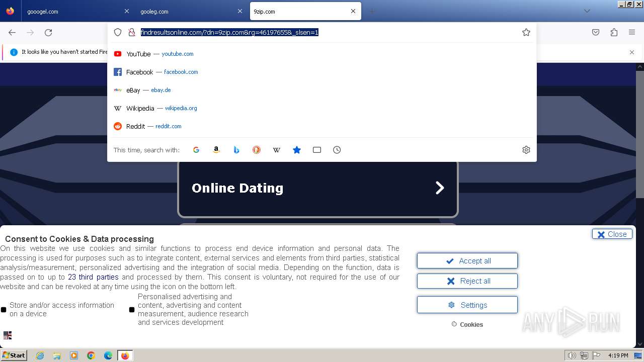This screenshot has height=362, width=644.
Task: Click the Online Dating chevron arrow
Action: pyautogui.click(x=440, y=188)
